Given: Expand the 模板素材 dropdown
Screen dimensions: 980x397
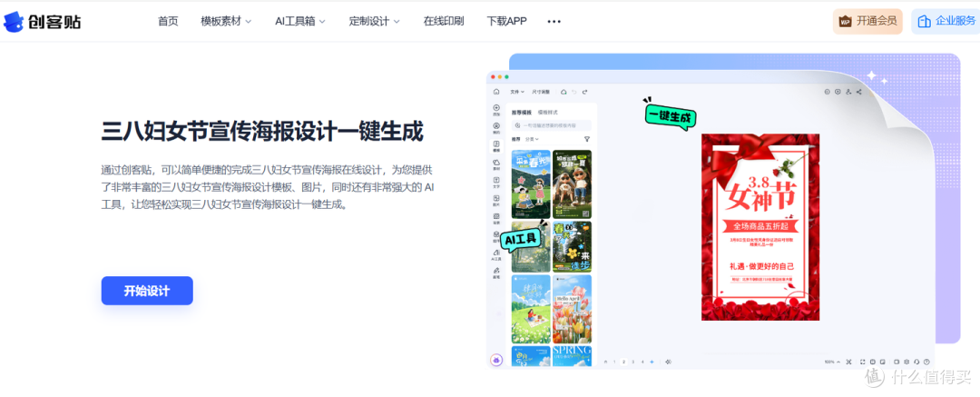Looking at the screenshot, I should (226, 21).
